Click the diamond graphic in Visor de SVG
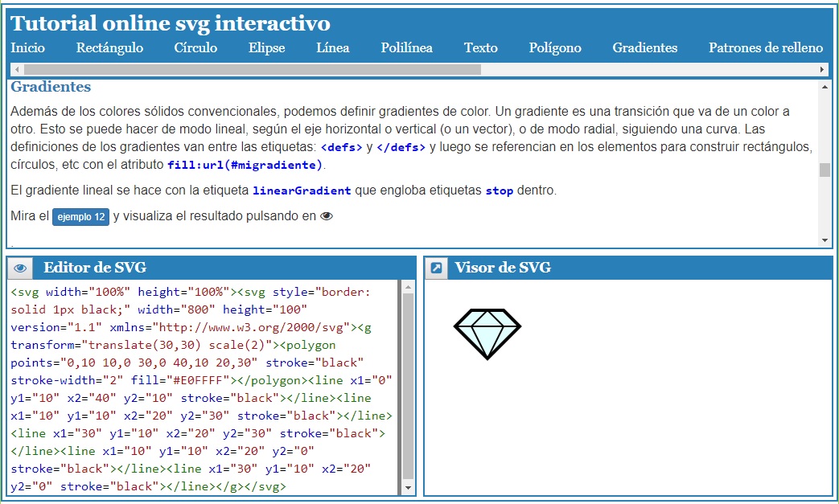The height and width of the screenshot is (504, 839). [487, 334]
